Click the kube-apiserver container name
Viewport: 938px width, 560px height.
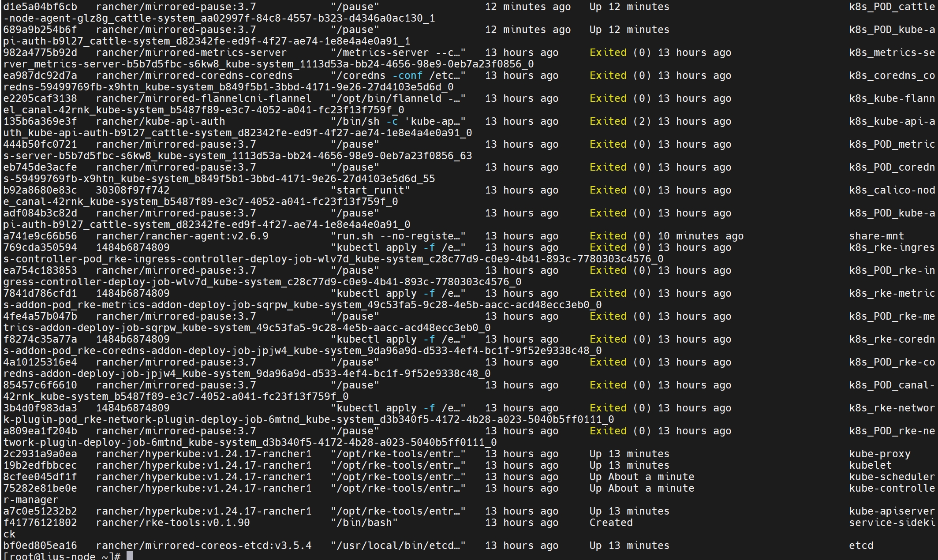(x=892, y=511)
